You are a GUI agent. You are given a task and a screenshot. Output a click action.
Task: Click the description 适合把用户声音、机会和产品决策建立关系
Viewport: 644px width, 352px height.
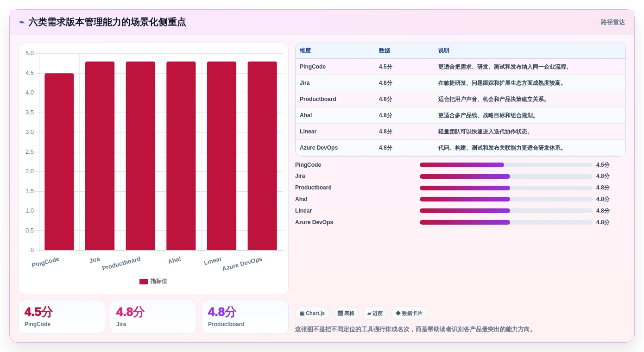493,99
